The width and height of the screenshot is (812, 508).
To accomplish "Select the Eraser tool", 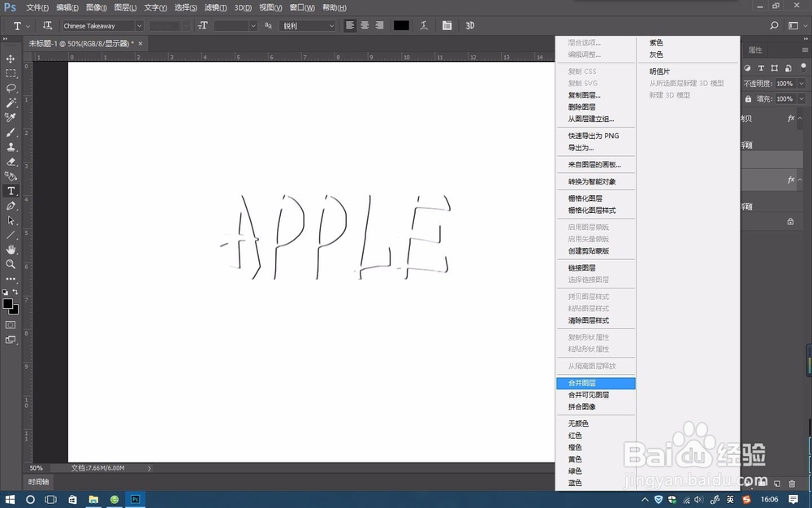I will [x=11, y=162].
